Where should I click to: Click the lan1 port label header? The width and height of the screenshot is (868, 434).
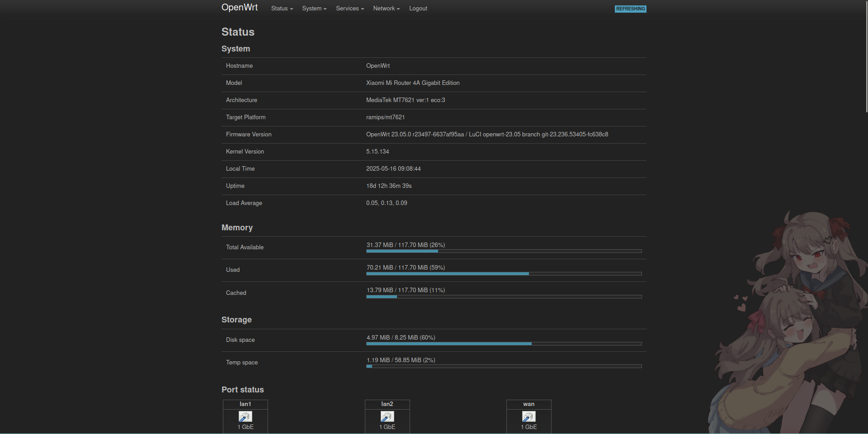(245, 404)
